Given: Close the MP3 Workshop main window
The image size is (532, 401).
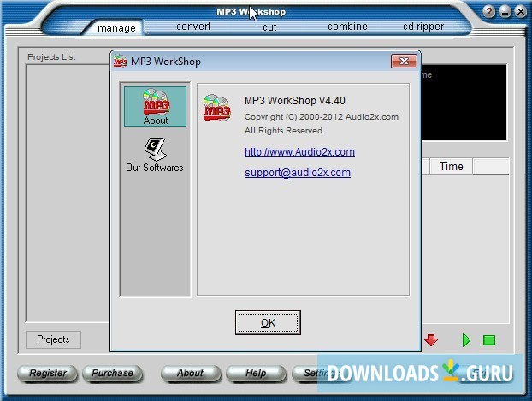Looking at the screenshot, I should (521, 12).
